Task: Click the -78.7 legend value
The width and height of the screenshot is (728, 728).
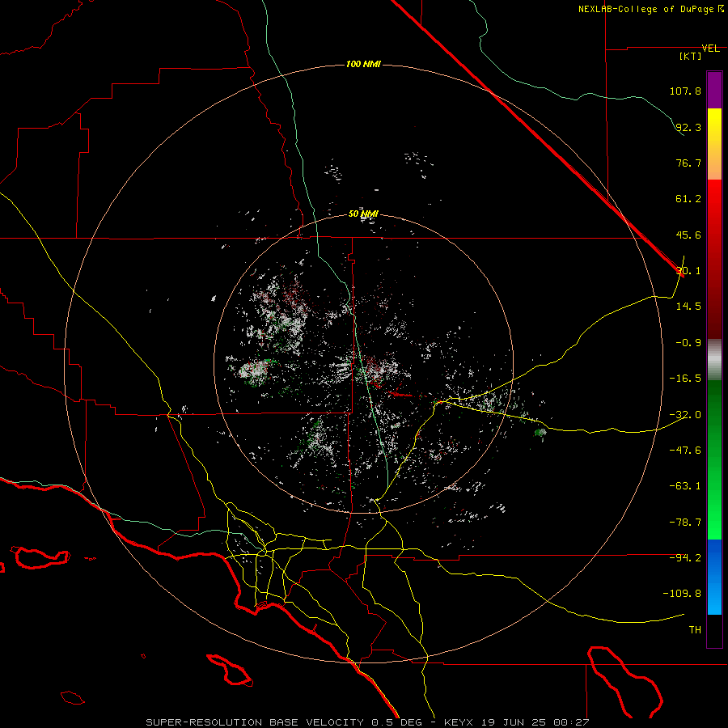Action: coord(685,523)
